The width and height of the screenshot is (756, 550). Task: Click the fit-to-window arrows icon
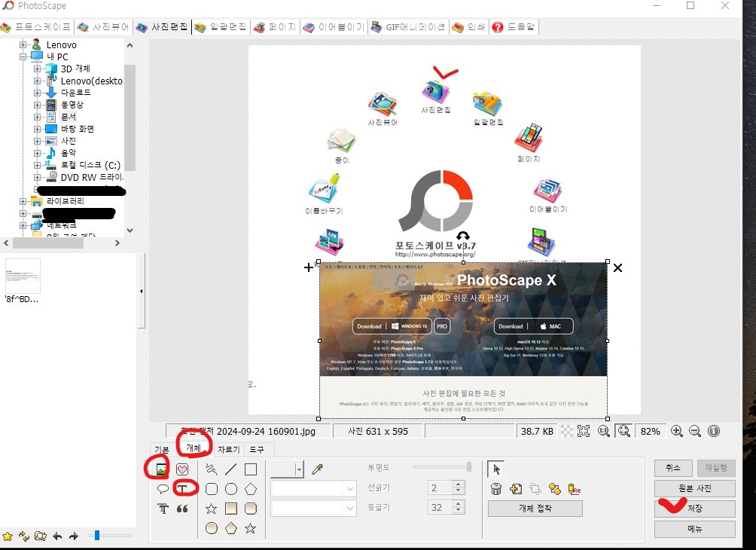584,431
